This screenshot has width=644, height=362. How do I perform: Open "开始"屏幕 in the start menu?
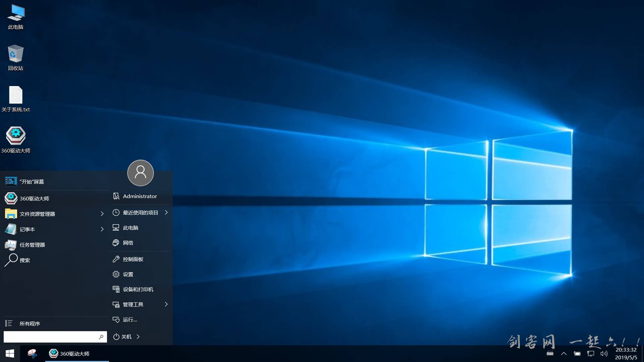pos(55,182)
